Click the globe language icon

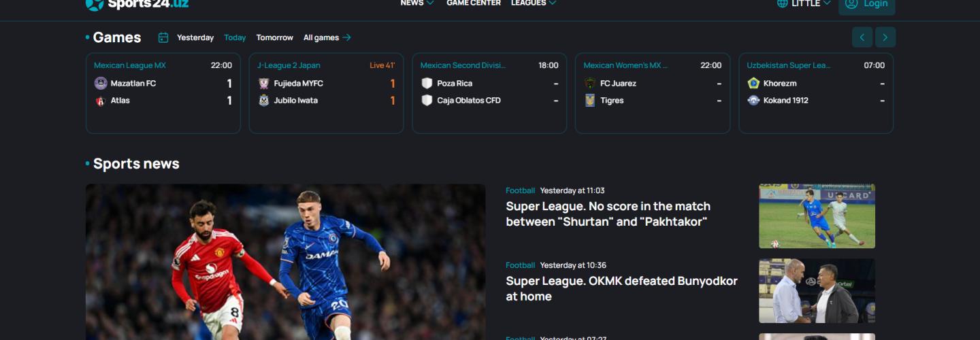click(783, 3)
